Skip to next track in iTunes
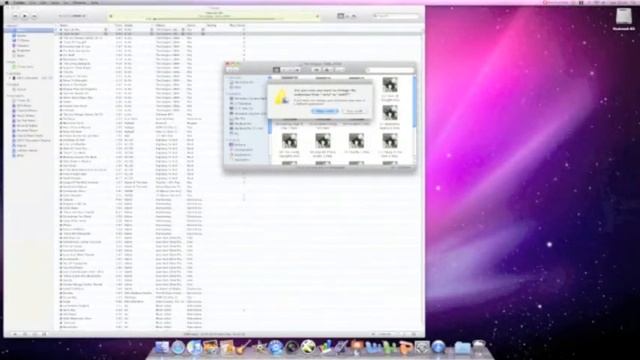Viewport: 640px width, 360px height. [x=34, y=16]
